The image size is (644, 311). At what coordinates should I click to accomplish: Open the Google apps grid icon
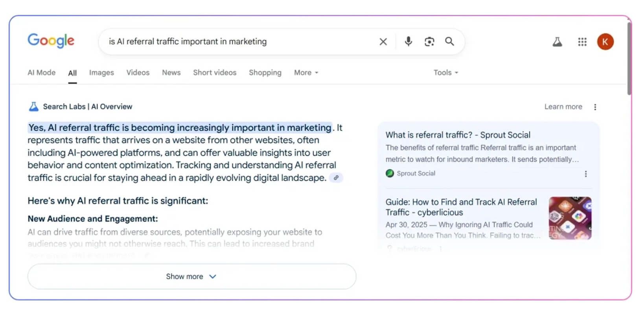(x=582, y=42)
